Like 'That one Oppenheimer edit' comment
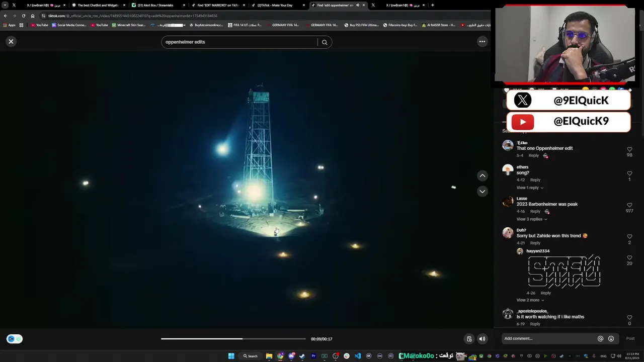The width and height of the screenshot is (644, 362). point(629,149)
